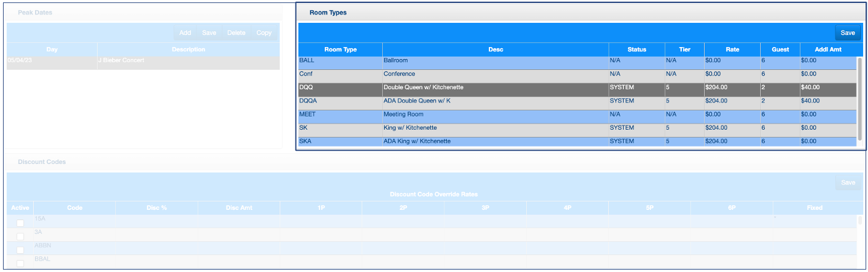Click the Tier column header

coord(684,49)
